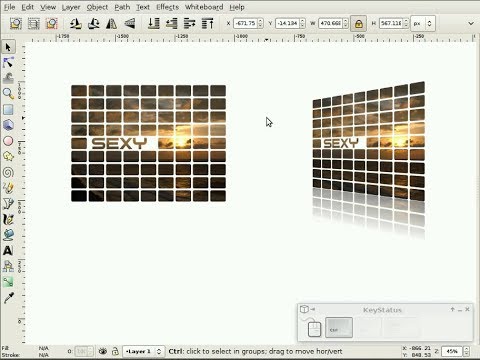Open the Effects menu
This screenshot has height=360, width=480.
coord(168,7)
